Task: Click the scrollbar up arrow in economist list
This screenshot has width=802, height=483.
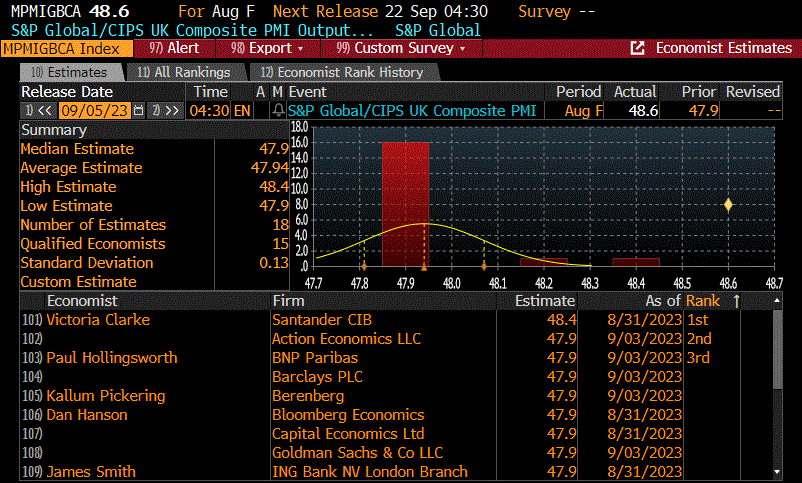Action: (x=777, y=301)
